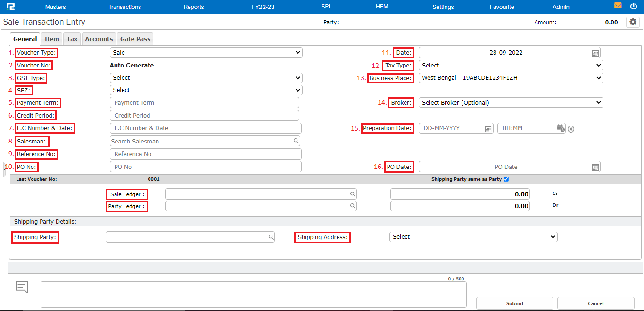Click the Salesman search magnifier icon
Viewport: 644px width, 311px height.
pyautogui.click(x=296, y=141)
